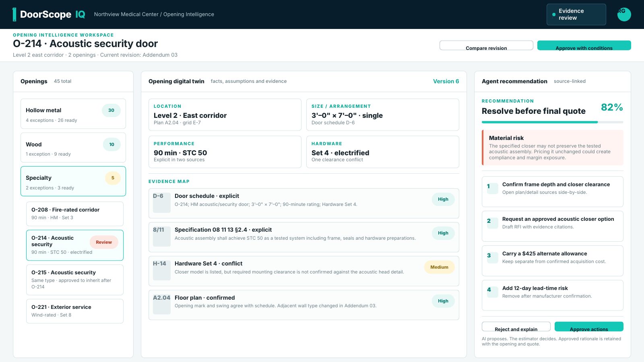Open the RG user avatar
The image size is (644, 362).
point(624,14)
